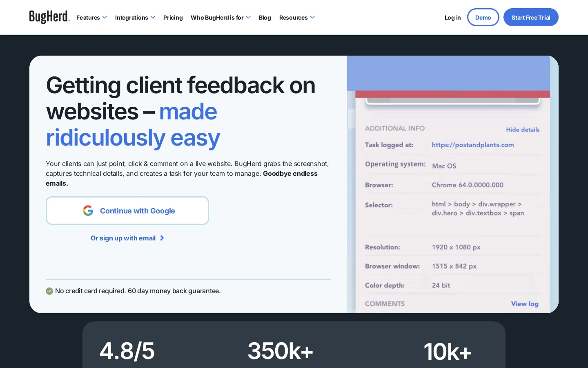Image resolution: width=588 pixels, height=368 pixels.
Task: Expand the Integrations dropdown menu
Action: pos(135,18)
